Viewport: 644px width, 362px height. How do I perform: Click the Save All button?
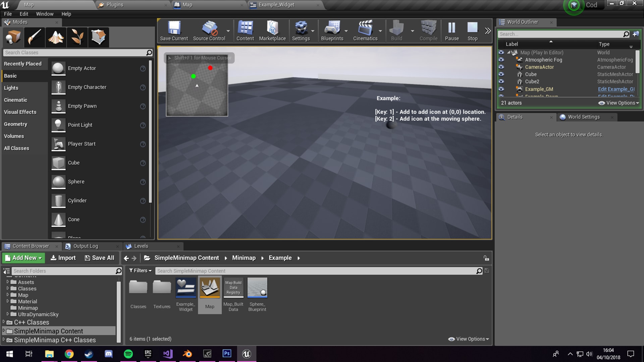99,258
